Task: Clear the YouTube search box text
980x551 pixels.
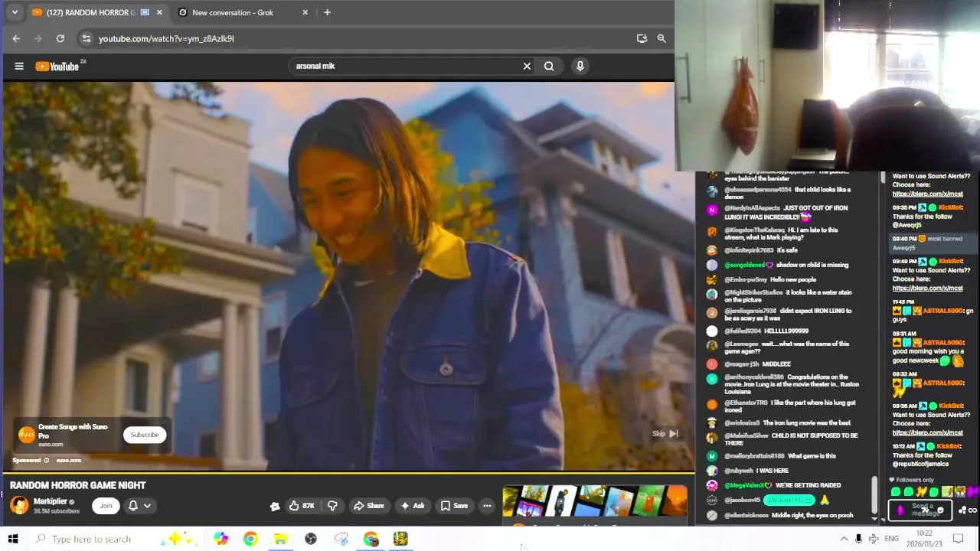Action: (527, 66)
